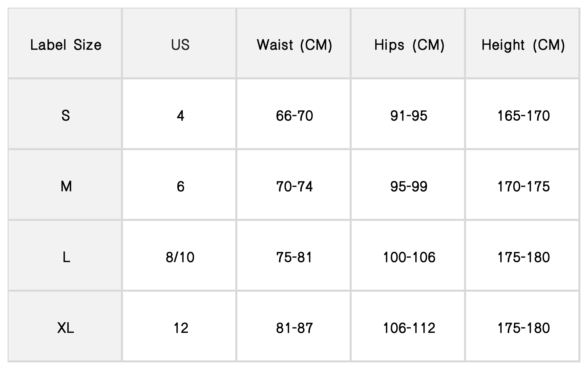588x370 pixels.
Task: Select the 70-74 waist cell
Action: coord(294,187)
